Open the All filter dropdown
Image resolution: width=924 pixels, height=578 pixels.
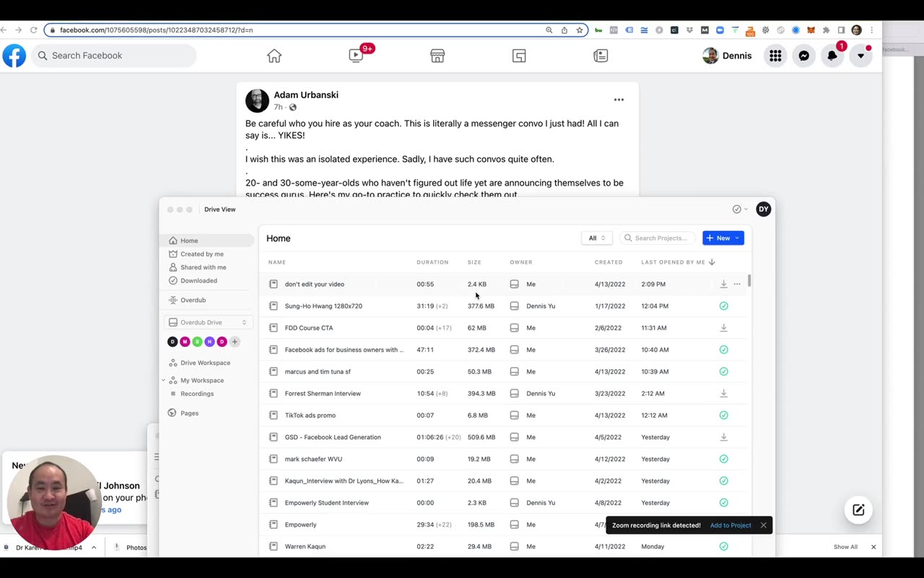(596, 238)
